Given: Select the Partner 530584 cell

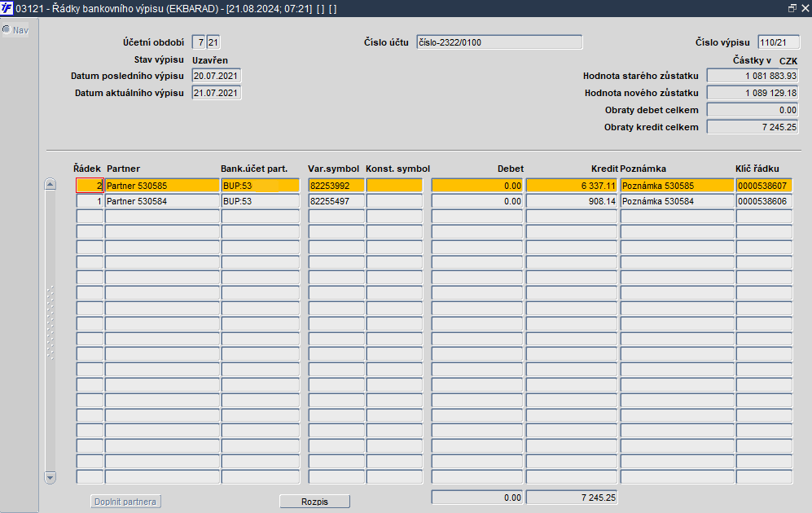Looking at the screenshot, I should click(x=162, y=201).
